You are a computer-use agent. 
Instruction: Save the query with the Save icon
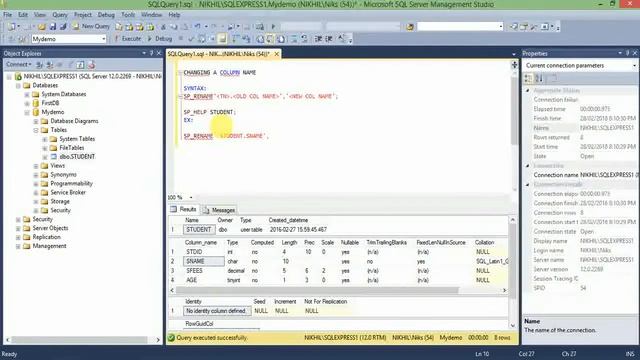(x=53, y=27)
